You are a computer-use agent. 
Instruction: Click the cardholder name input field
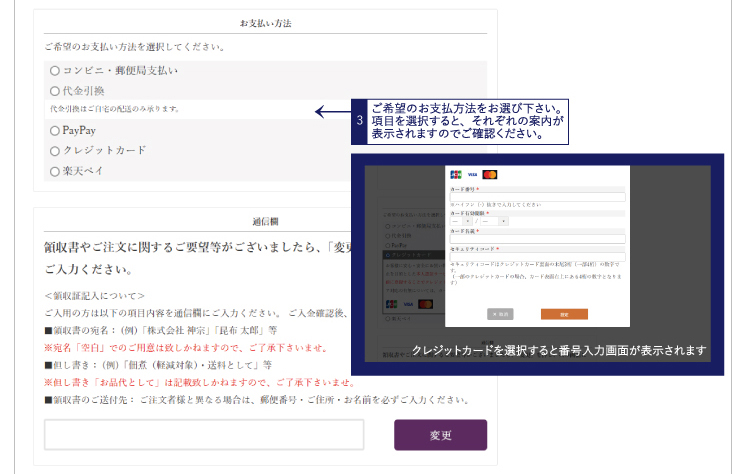tap(537, 239)
